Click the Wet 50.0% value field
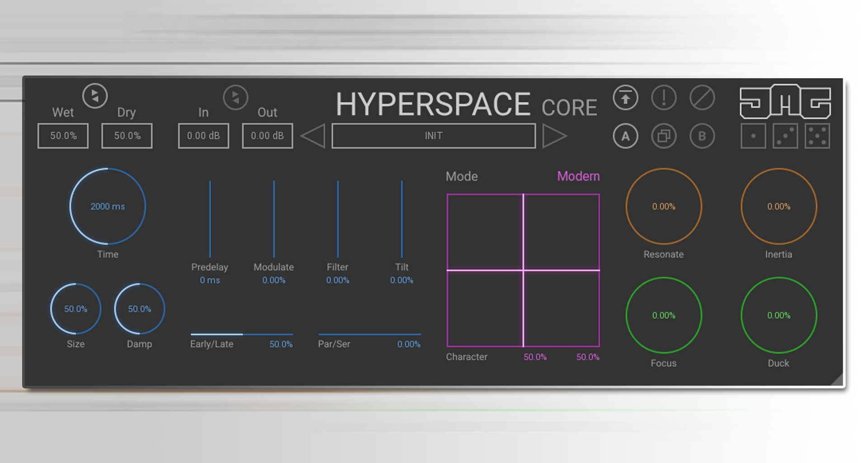 (x=63, y=136)
